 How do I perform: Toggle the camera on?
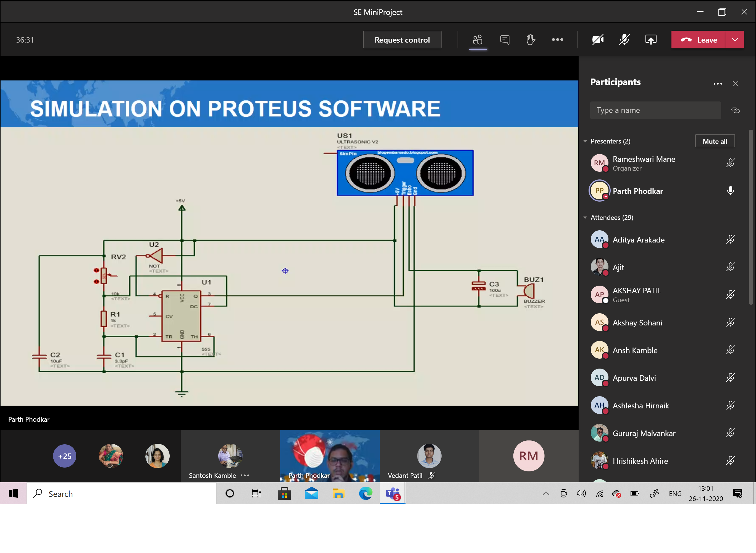point(598,40)
